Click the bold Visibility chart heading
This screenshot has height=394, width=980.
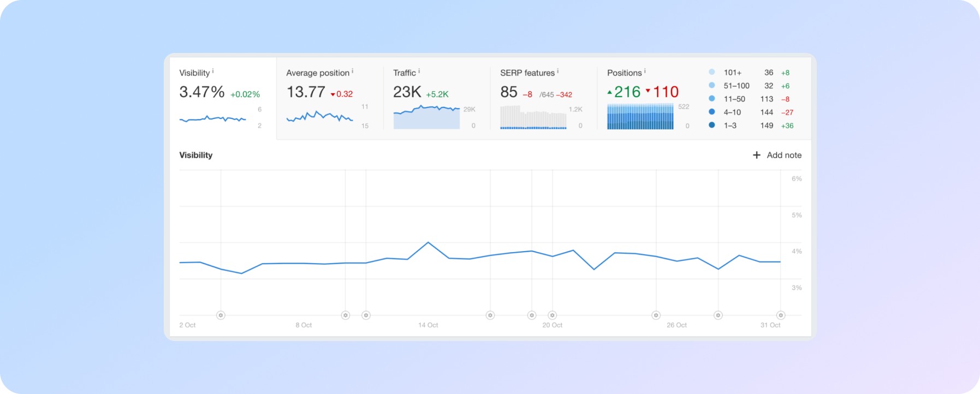coord(196,155)
